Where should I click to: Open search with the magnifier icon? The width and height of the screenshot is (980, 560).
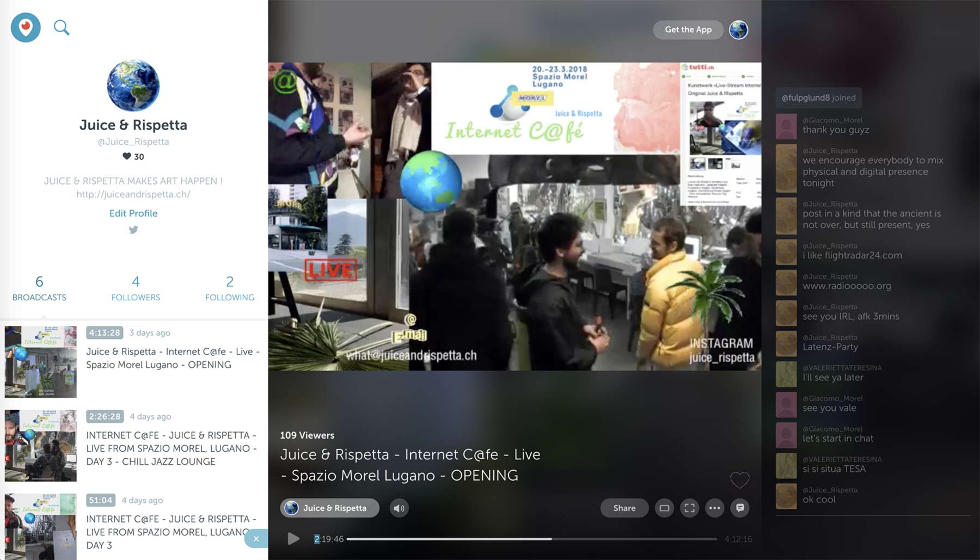pos(61,27)
